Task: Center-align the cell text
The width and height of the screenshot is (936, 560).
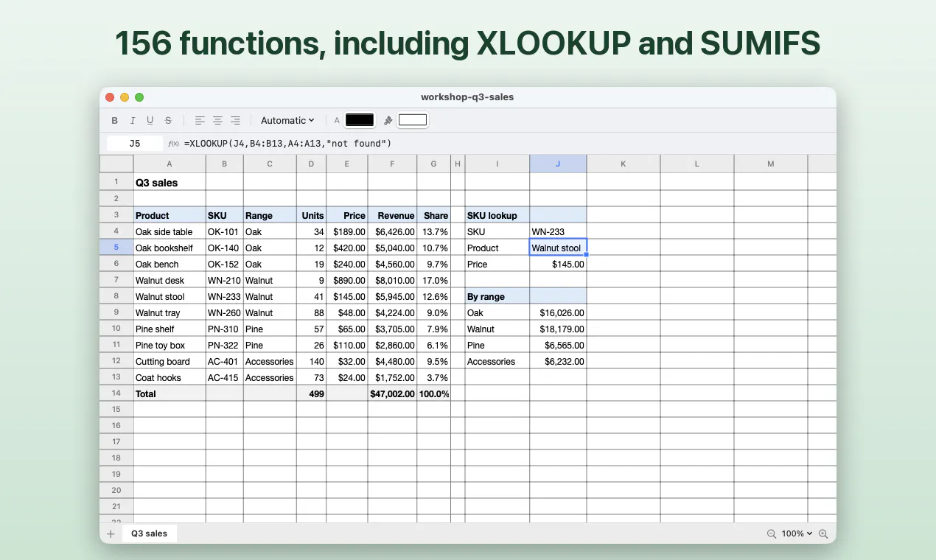Action: point(217,120)
